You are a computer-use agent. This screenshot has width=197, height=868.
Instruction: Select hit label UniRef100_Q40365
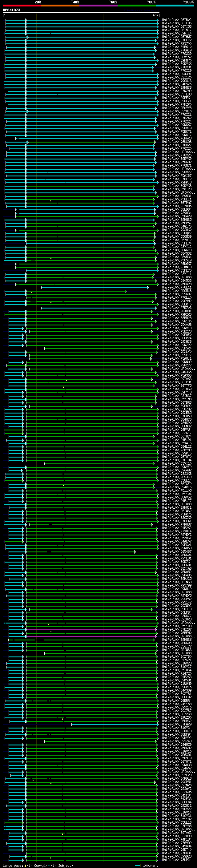pos(177,372)
